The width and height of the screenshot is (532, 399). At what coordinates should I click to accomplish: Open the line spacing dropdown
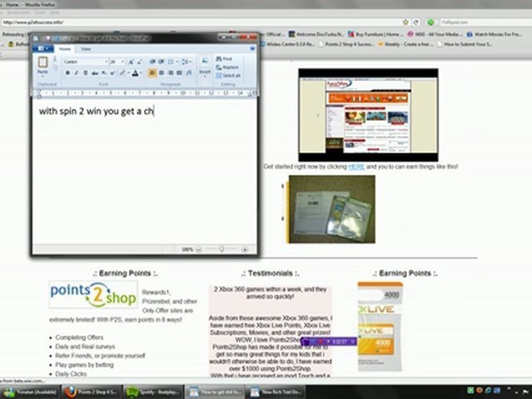click(x=186, y=62)
